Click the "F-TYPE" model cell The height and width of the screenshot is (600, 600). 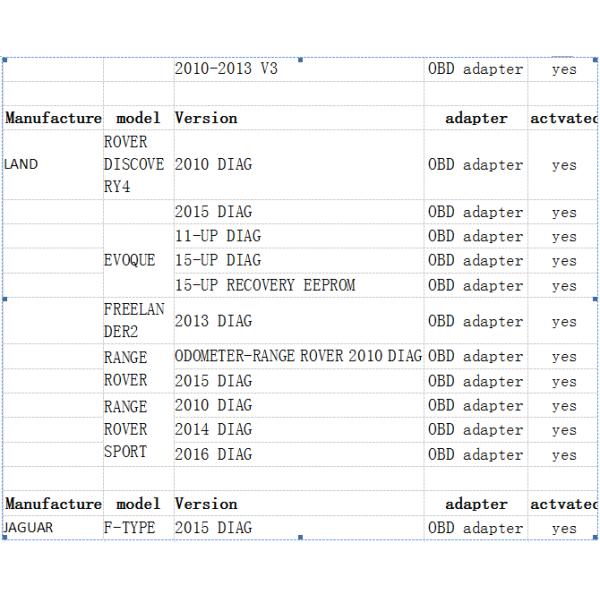130,528
